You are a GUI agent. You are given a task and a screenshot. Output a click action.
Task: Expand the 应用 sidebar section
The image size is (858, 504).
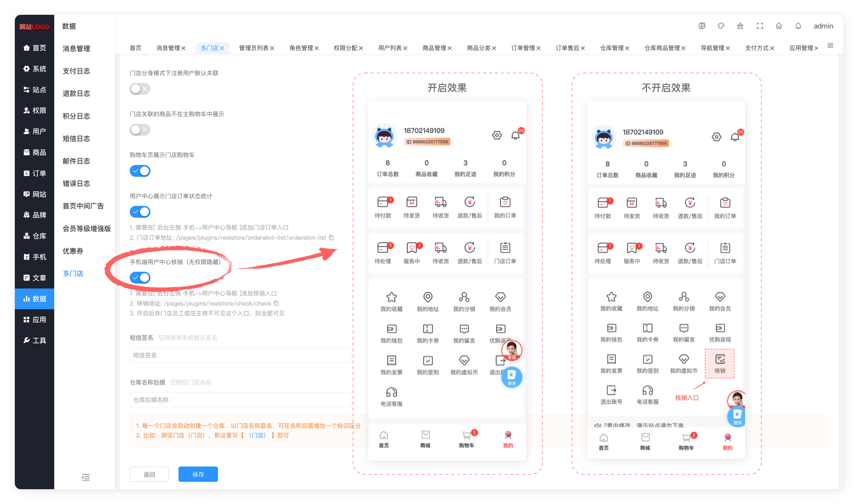[x=35, y=320]
